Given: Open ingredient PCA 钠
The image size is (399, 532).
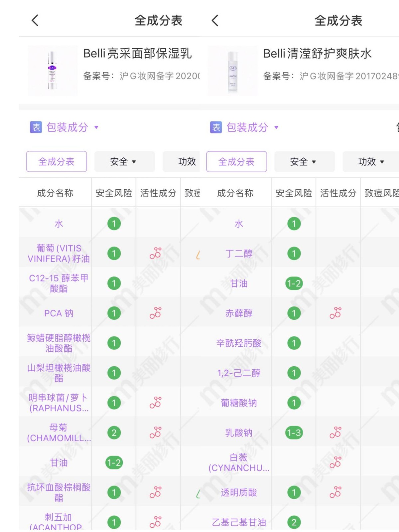Looking at the screenshot, I should [x=59, y=313].
